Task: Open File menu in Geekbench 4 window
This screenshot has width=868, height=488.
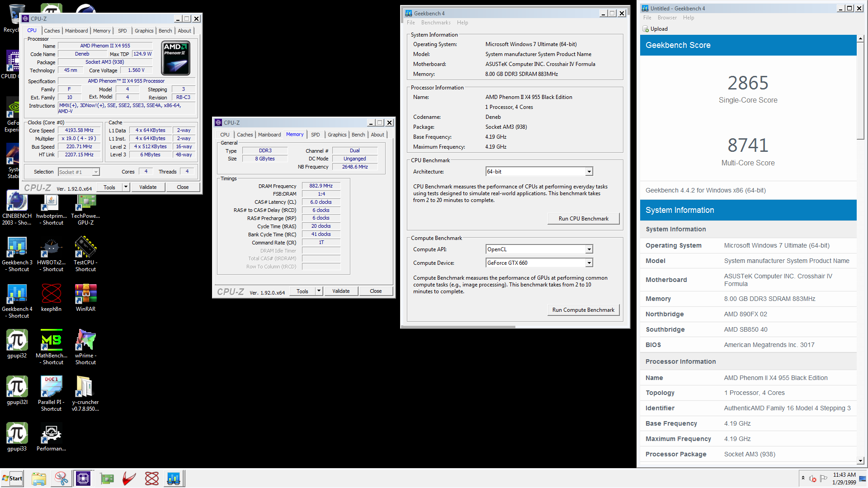Action: 410,23
